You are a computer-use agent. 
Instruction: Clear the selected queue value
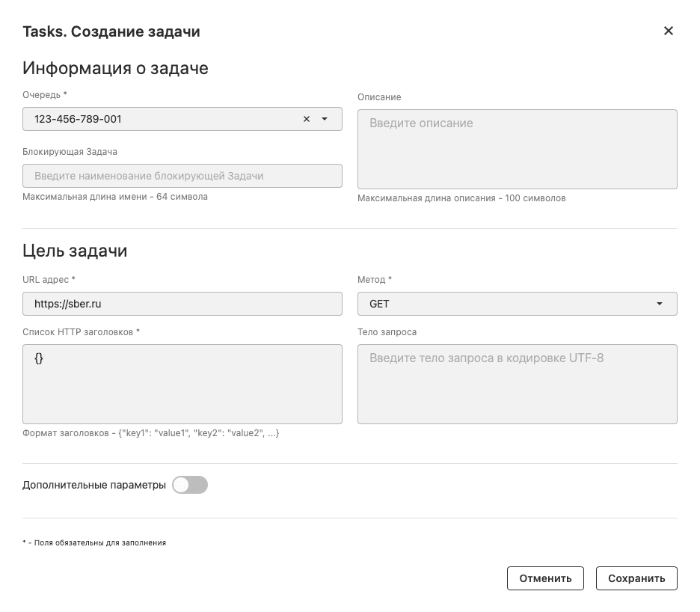(x=307, y=119)
